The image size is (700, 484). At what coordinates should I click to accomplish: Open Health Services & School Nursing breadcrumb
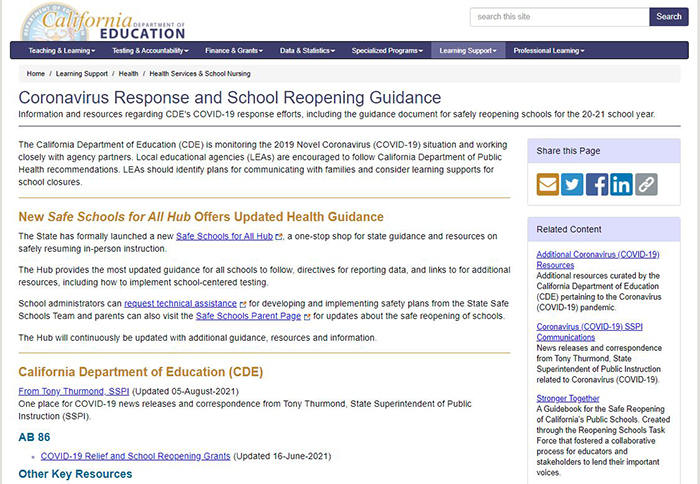(x=200, y=74)
